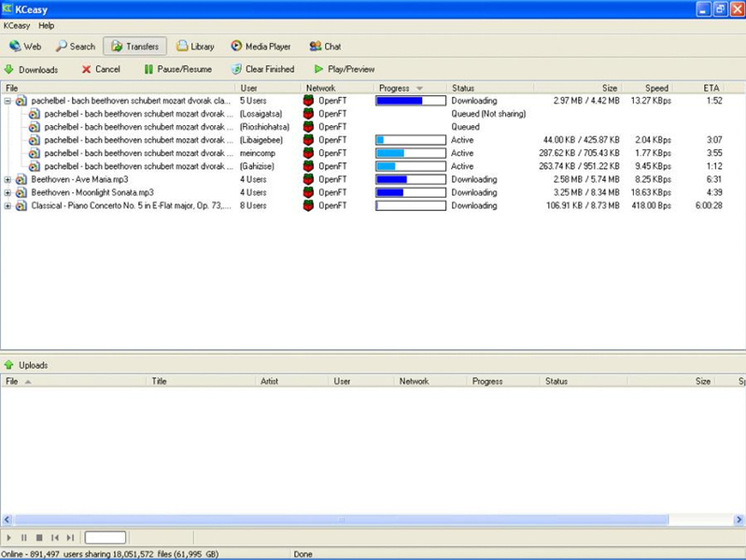Click file icon in Losaigatsa source row

[x=35, y=114]
